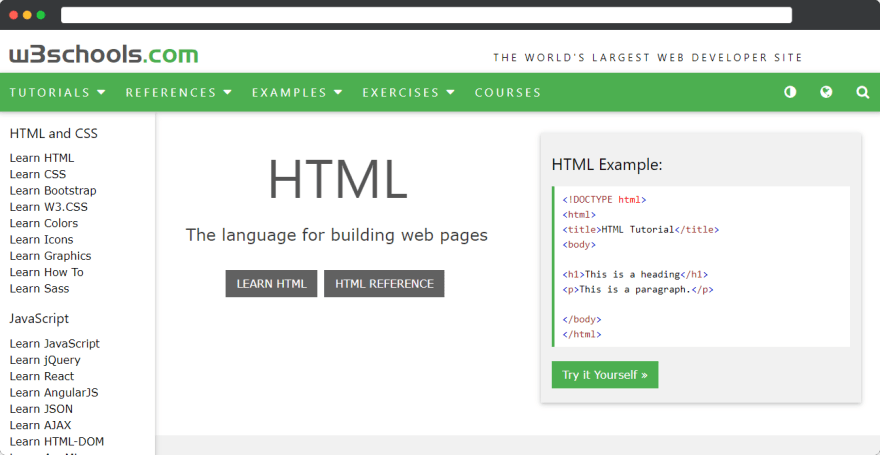Open the globe translate icon
This screenshot has height=455, width=880.
coord(826,92)
